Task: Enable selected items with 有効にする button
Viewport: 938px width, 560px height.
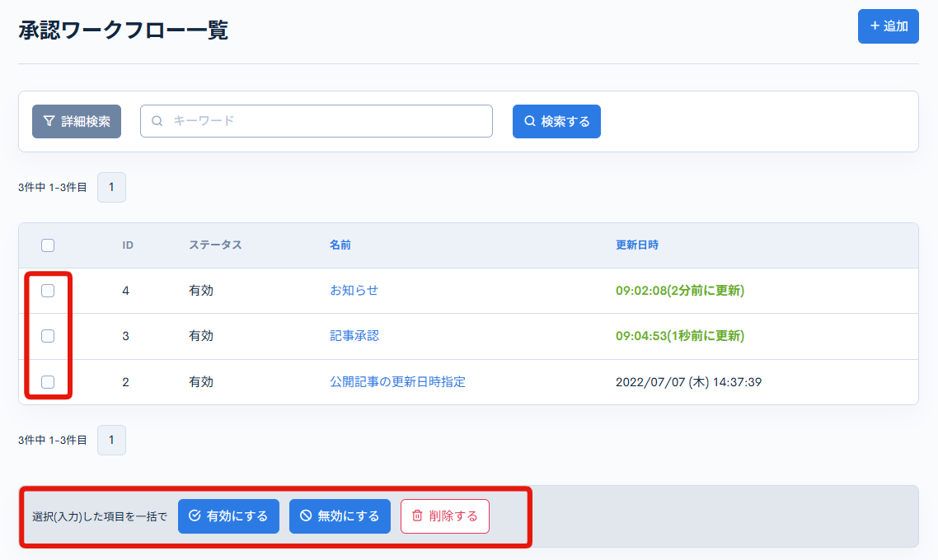Action: click(x=228, y=516)
